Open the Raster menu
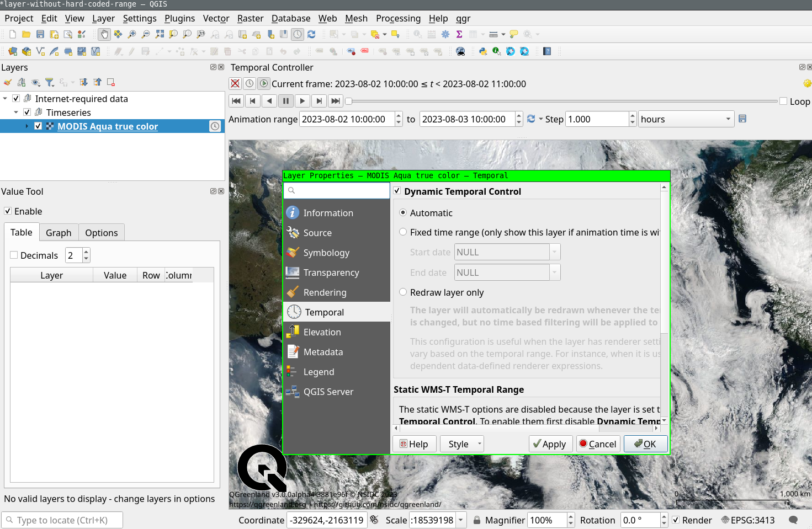Screen dimensions: 812x529 (x=250, y=18)
